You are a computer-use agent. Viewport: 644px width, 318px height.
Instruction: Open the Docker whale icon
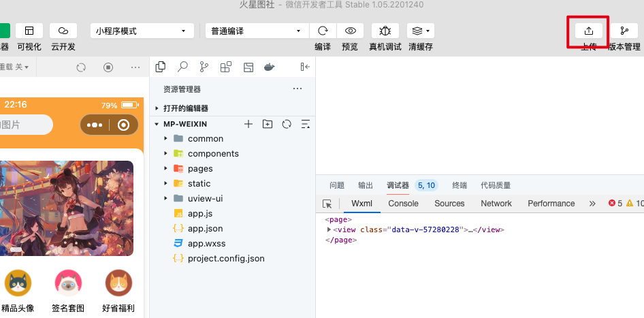(270, 67)
